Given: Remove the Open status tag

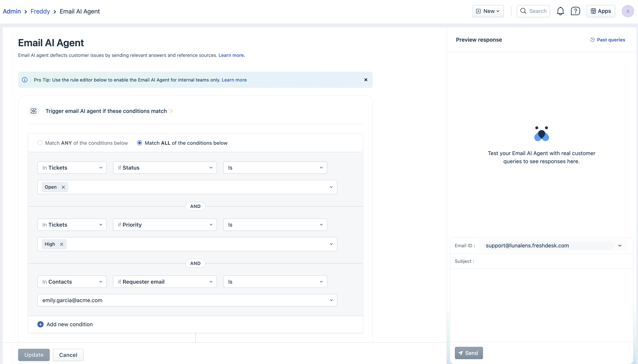Looking at the screenshot, I should [63, 187].
